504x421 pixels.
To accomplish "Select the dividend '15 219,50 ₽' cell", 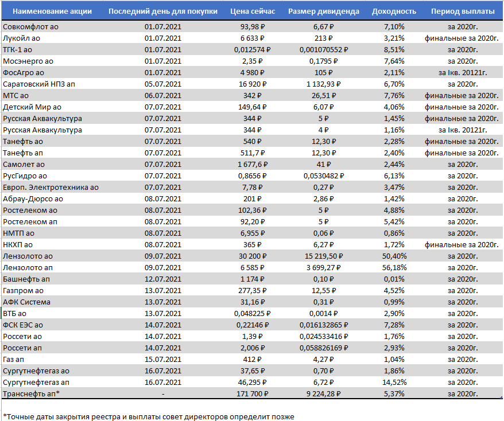I will coord(324,256).
